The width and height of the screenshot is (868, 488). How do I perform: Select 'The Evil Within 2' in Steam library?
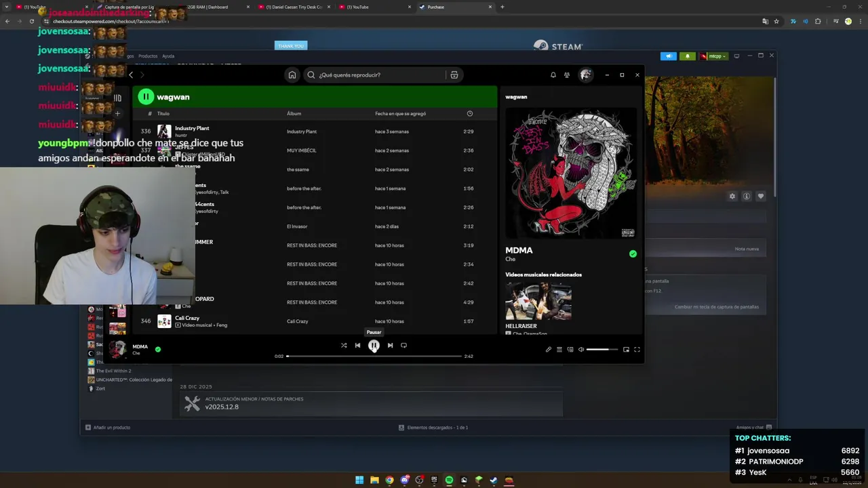coord(114,371)
